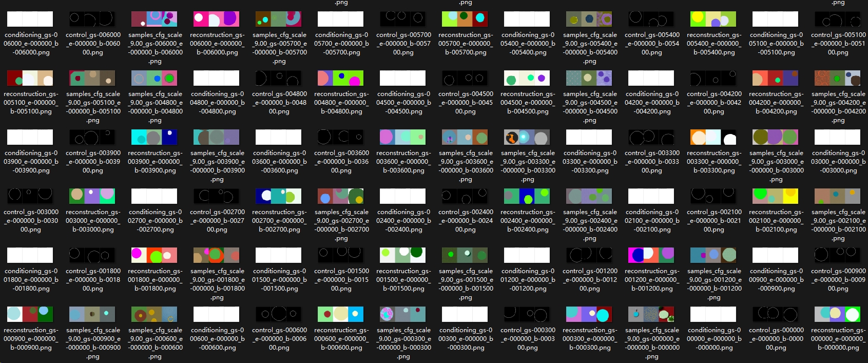Select the control_gs-003900_e-000000_b-003900.png thumbnail

[92, 137]
